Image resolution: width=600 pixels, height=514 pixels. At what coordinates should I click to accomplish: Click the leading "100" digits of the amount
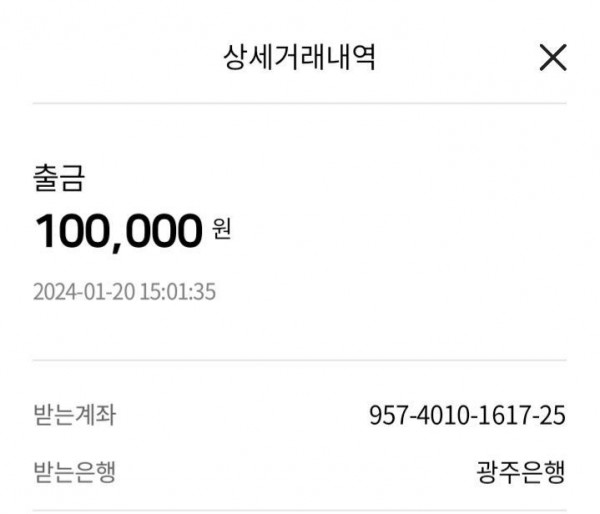pos(70,231)
